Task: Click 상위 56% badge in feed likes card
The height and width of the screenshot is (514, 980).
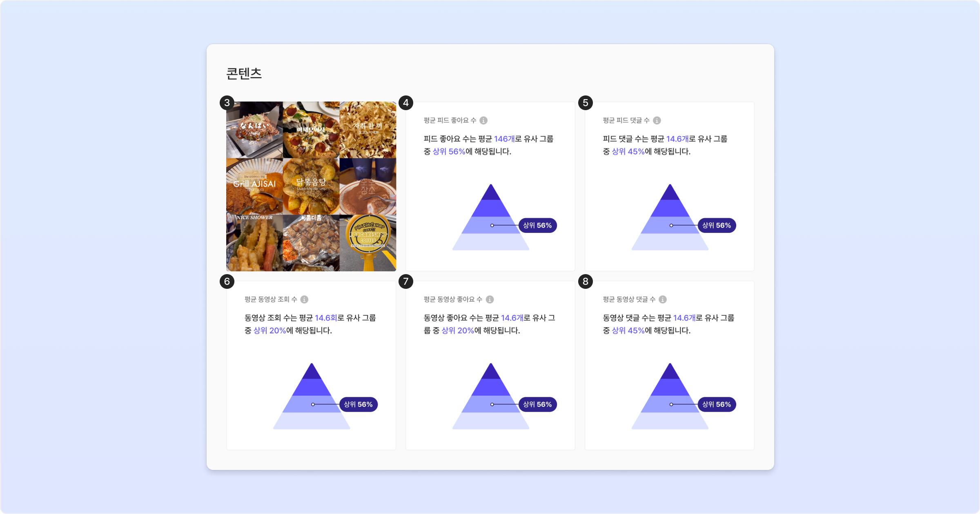Action: pyautogui.click(x=537, y=225)
